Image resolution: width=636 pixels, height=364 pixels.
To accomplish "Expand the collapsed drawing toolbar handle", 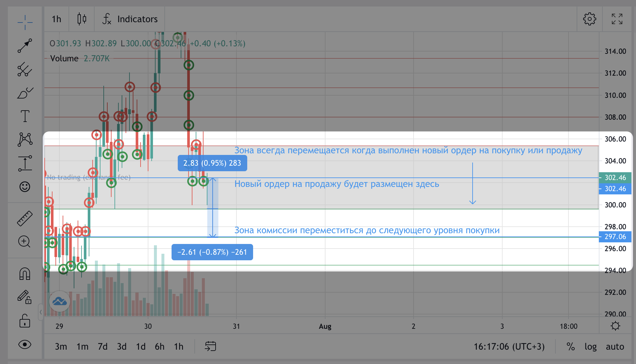I will point(40,312).
